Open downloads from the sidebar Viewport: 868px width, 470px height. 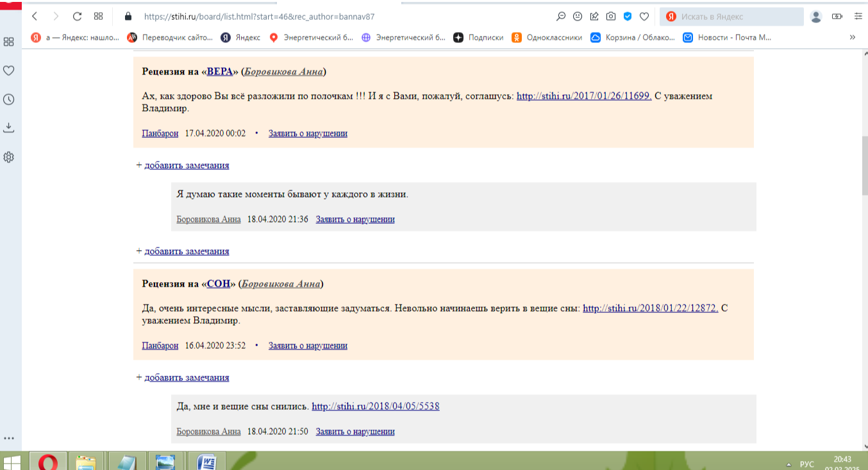click(x=9, y=128)
